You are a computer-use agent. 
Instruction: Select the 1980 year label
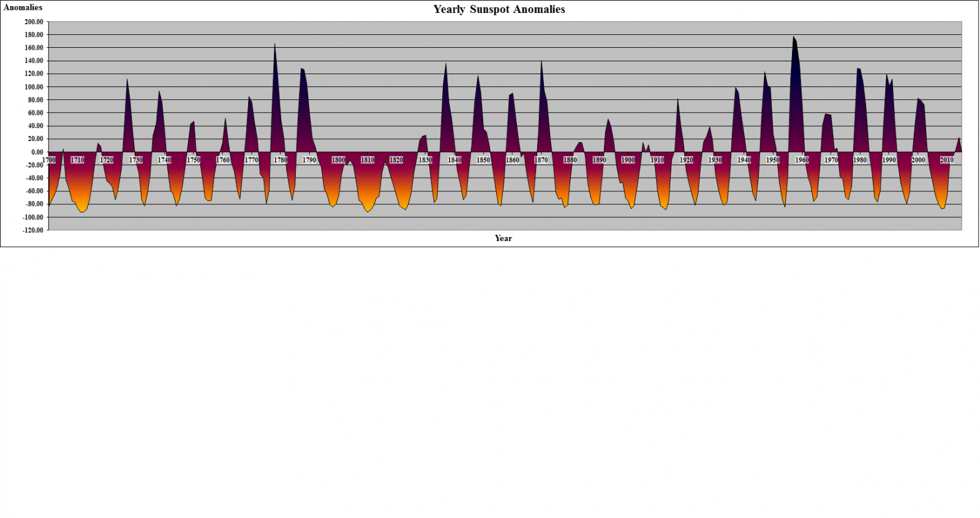[x=860, y=160]
